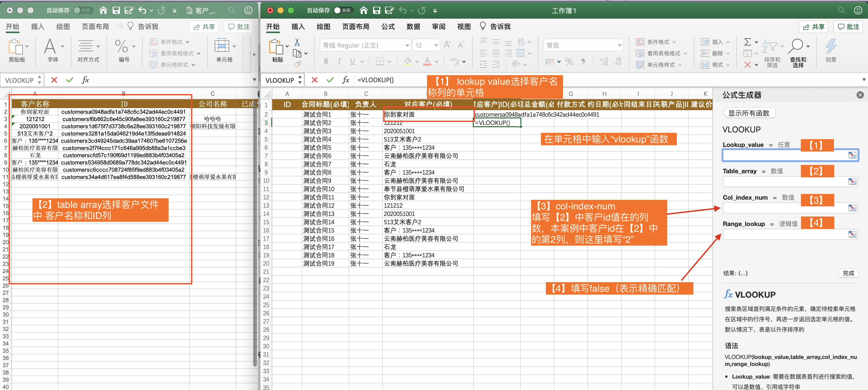Viewport: 868px width, 390px height.
Task: Expand the font size dropdown
Action: point(436,45)
